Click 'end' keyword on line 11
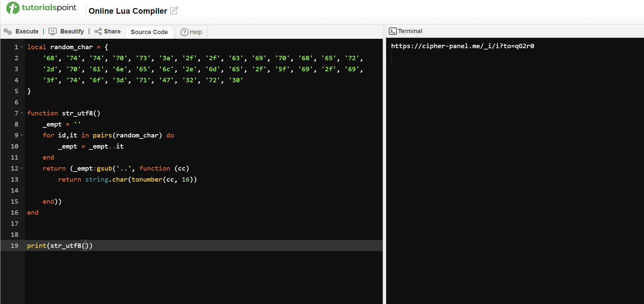644x304 pixels. [48, 158]
